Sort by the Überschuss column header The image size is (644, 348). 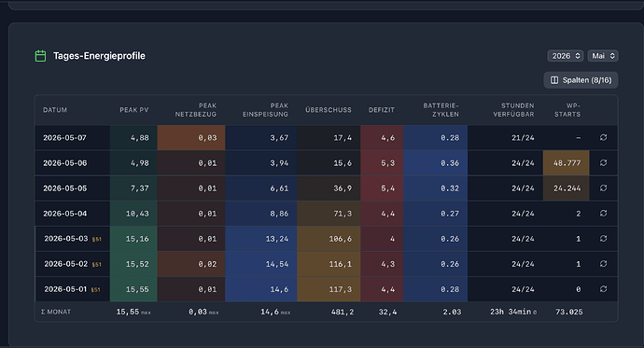point(329,110)
